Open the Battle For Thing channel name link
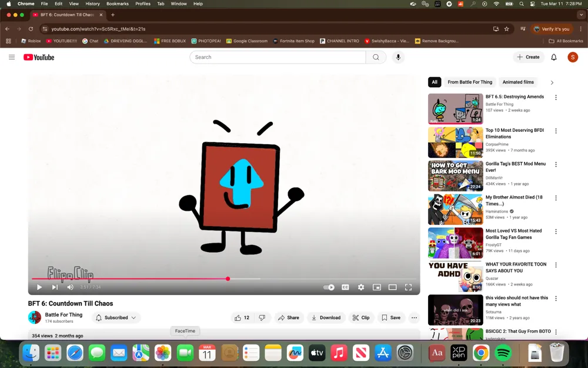 (x=64, y=314)
